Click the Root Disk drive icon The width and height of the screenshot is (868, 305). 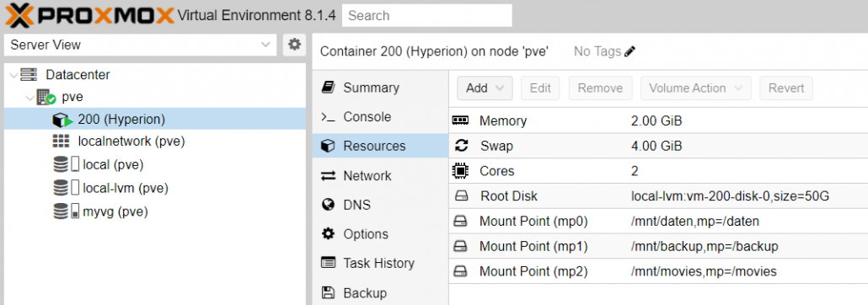(461, 196)
